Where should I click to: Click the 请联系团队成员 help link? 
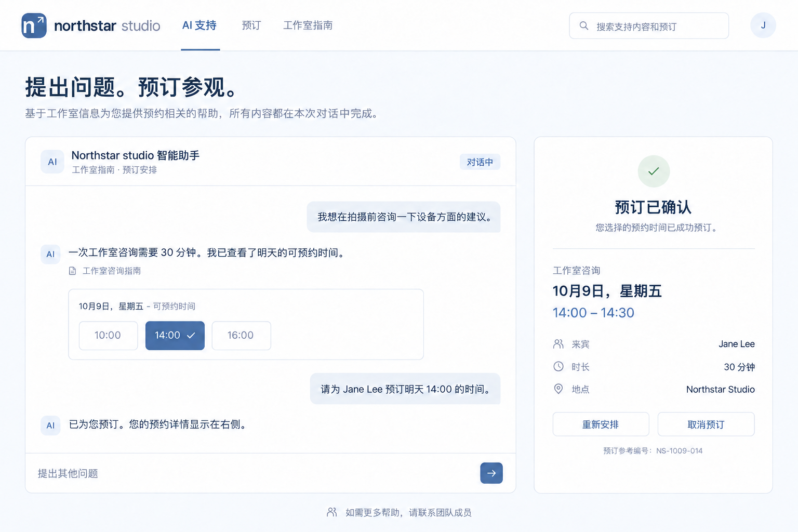tap(440, 513)
